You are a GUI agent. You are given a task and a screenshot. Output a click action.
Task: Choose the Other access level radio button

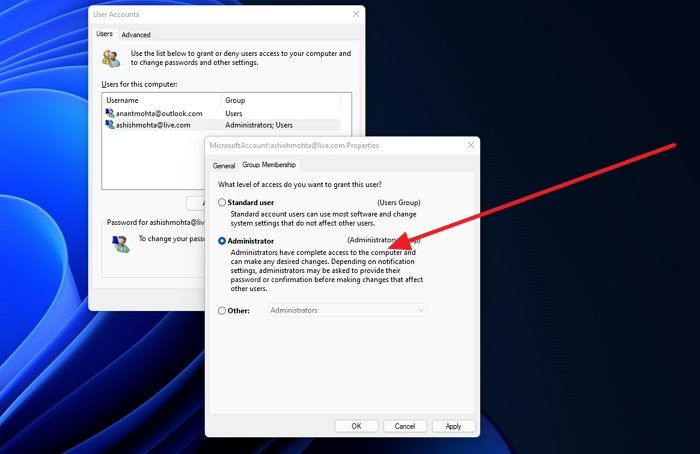[222, 310]
